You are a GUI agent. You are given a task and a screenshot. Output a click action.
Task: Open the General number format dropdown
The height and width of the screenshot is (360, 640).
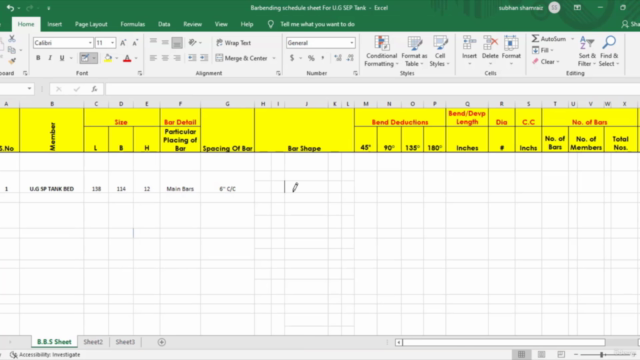pos(351,43)
